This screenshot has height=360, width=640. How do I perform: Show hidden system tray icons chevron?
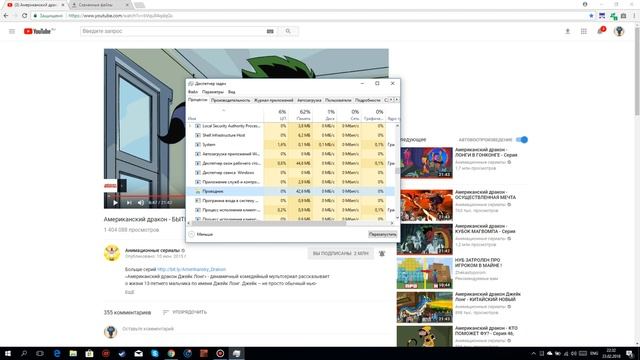click(x=533, y=353)
